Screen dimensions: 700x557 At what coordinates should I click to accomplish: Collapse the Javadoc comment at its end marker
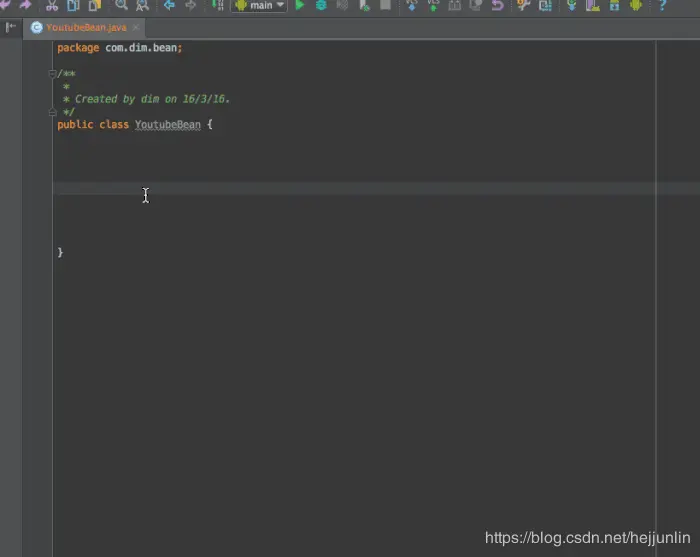pyautogui.click(x=52, y=112)
